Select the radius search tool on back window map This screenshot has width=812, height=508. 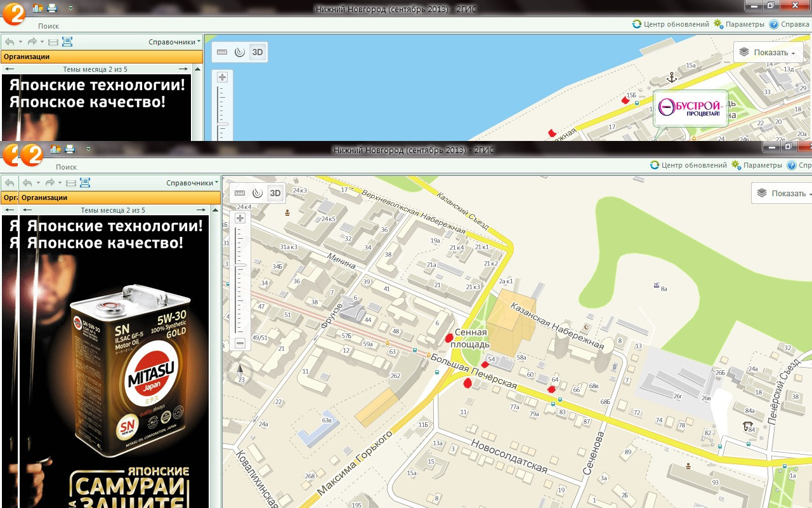coord(239,52)
